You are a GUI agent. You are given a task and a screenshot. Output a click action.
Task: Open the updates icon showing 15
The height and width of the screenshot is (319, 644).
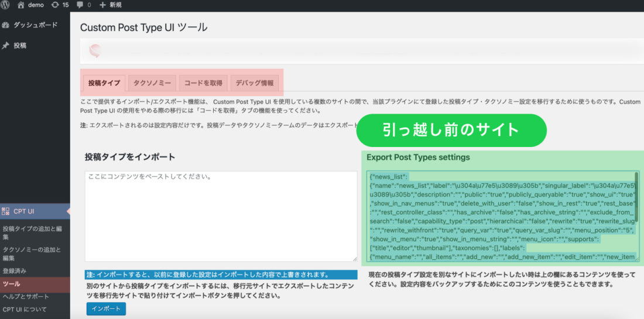click(55, 5)
